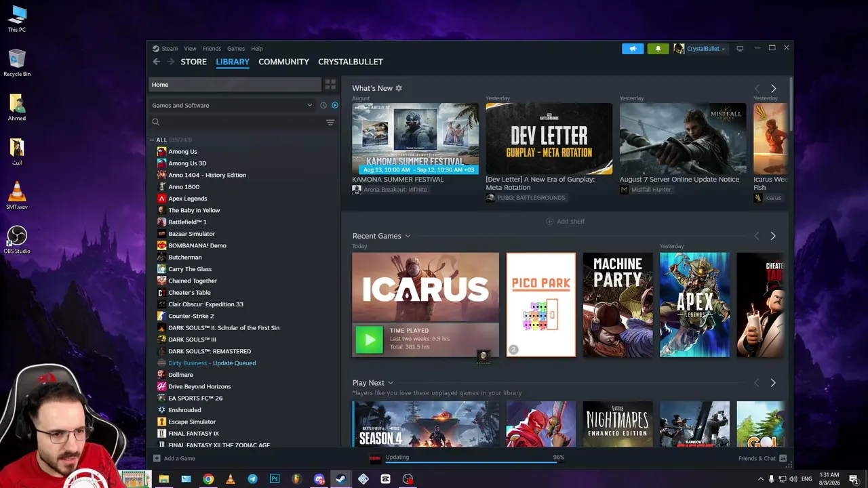
Task: Open Photoshop from the taskbar
Action: tap(275, 479)
